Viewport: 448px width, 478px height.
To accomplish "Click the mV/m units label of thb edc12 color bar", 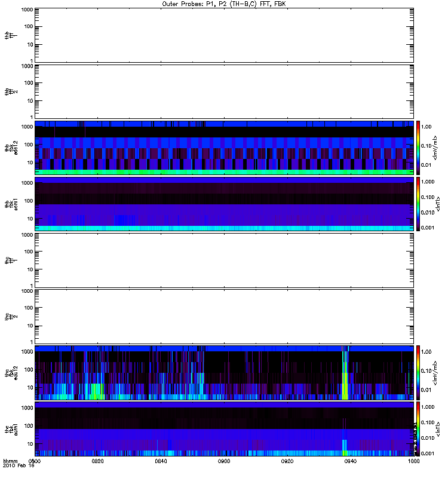I will (x=435, y=148).
